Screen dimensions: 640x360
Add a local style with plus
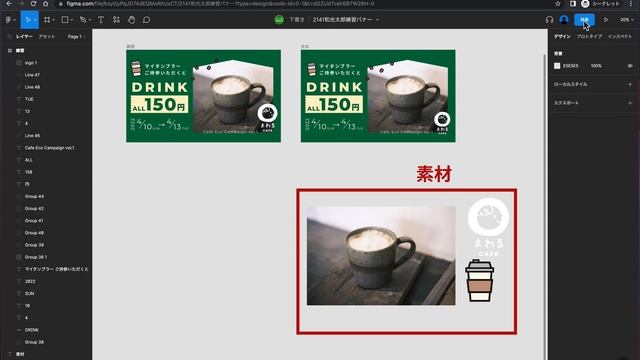click(630, 84)
